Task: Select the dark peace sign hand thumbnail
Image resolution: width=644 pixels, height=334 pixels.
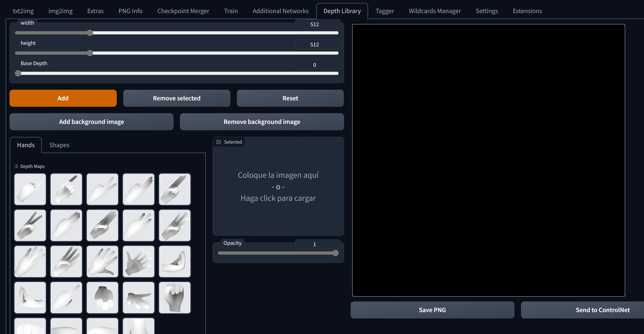Action: pyautogui.click(x=30, y=225)
